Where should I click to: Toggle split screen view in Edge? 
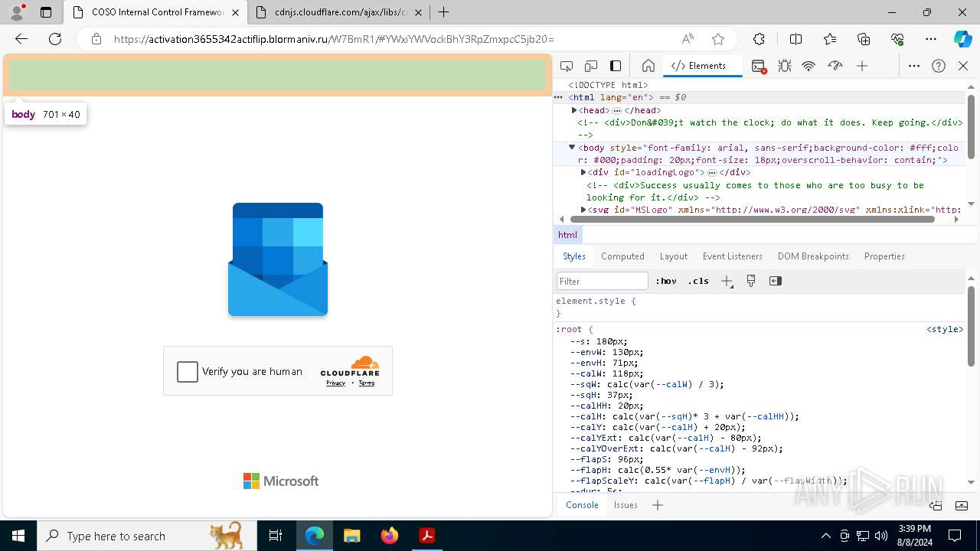tap(795, 39)
